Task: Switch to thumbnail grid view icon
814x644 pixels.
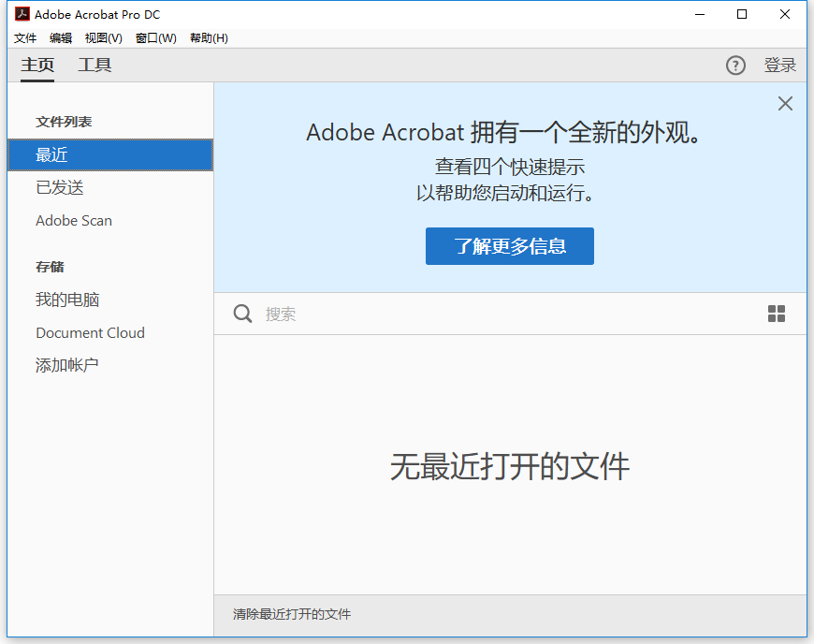Action: (776, 314)
